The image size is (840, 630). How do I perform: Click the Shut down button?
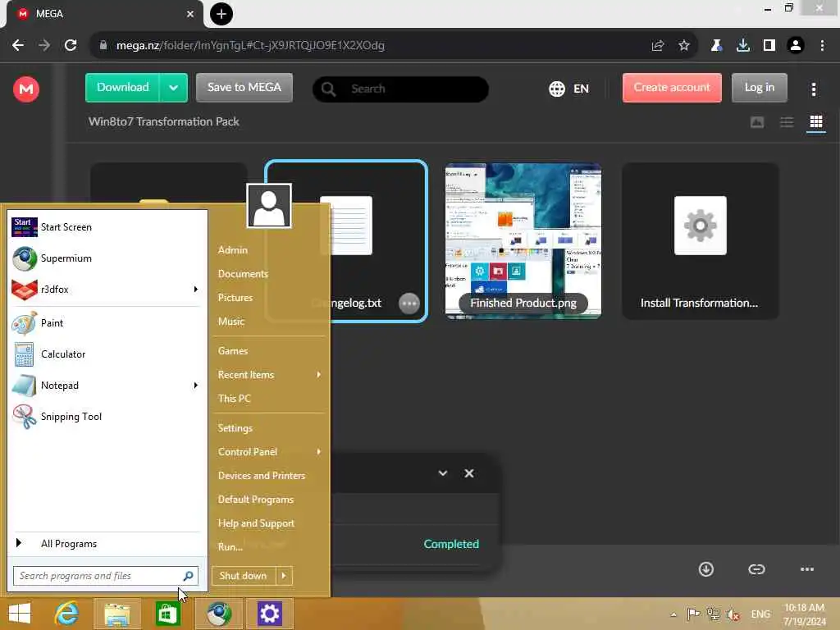coord(244,576)
